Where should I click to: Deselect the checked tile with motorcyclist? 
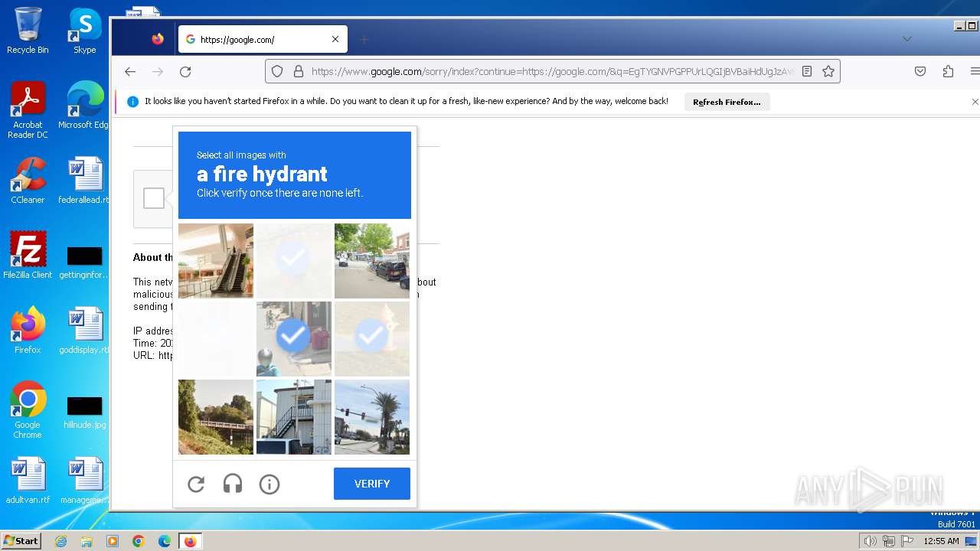coord(294,339)
